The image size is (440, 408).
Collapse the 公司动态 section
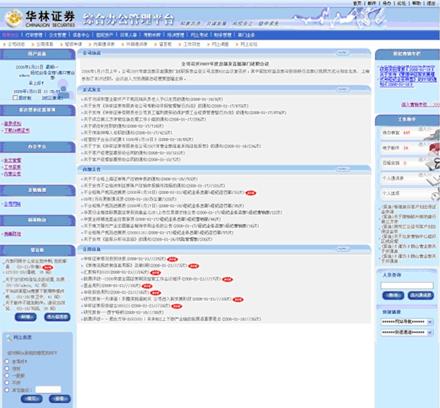(343, 53)
